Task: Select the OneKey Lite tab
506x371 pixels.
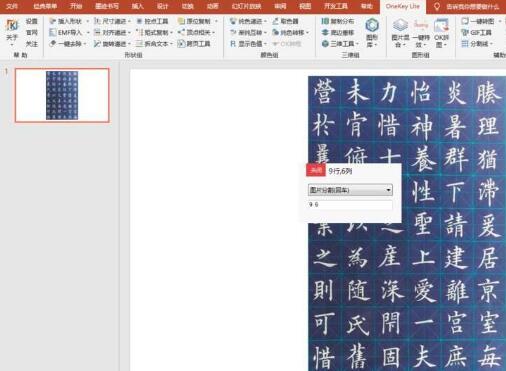Action: (403, 6)
